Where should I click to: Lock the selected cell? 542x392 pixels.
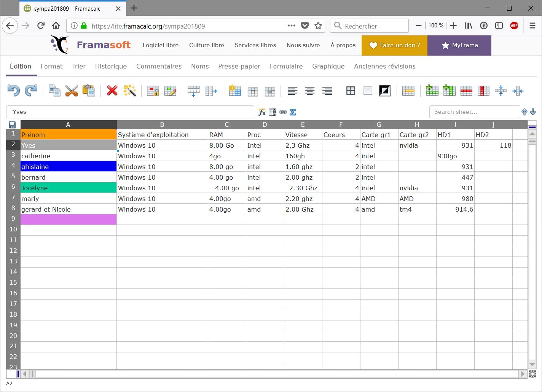tap(153, 91)
